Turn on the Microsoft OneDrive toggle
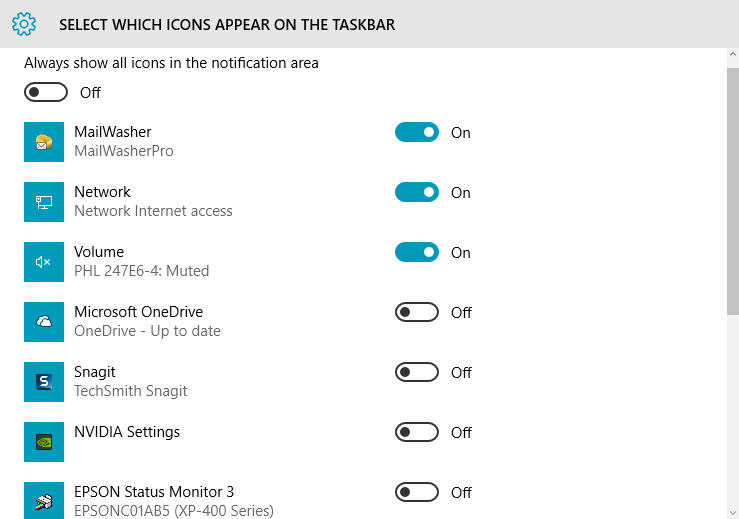The height and width of the screenshot is (519, 739). click(x=417, y=312)
